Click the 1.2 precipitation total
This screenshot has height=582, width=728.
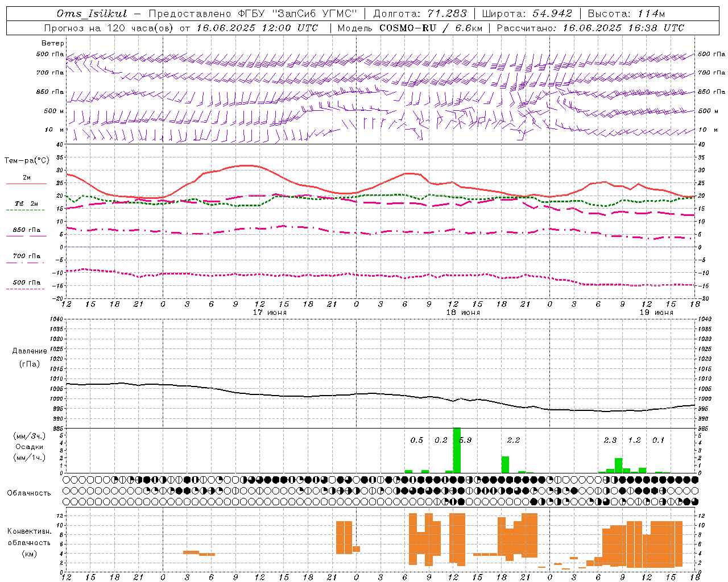pos(634,440)
